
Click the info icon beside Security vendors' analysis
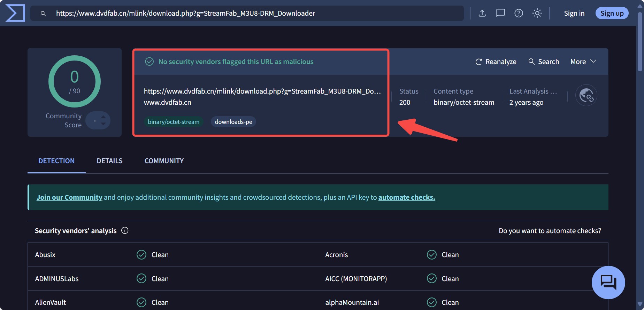coord(125,230)
